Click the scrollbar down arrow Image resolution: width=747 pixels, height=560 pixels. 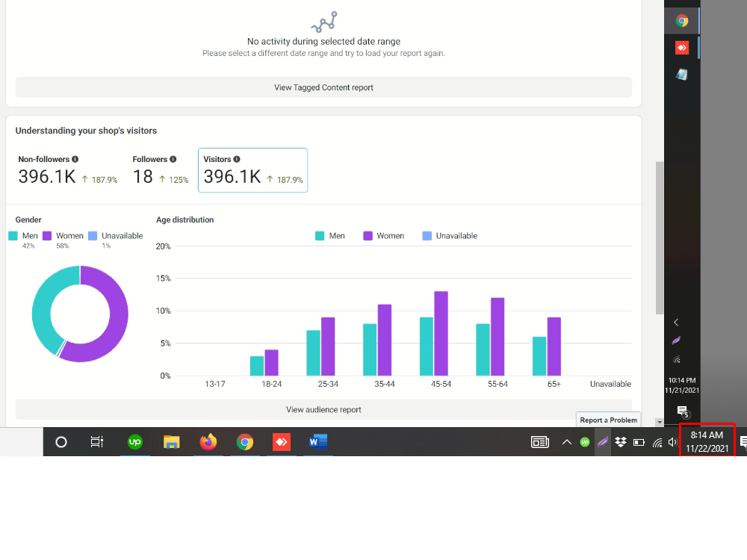click(660, 423)
